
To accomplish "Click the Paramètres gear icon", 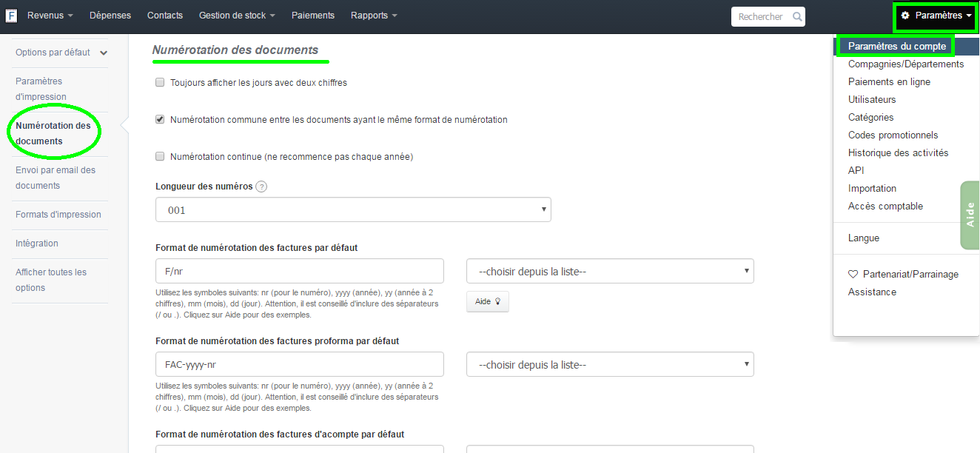I will (905, 16).
